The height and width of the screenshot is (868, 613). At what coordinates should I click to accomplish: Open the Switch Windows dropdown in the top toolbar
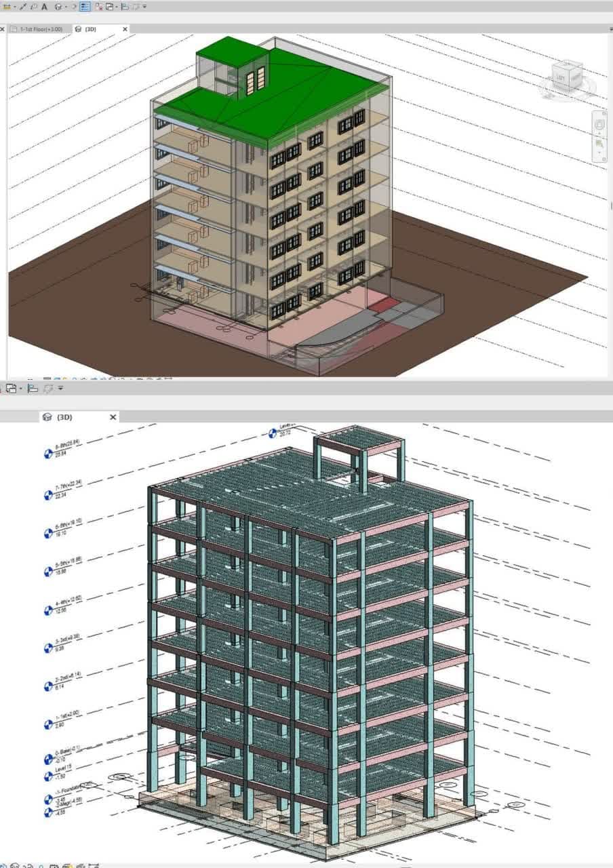[109, 7]
